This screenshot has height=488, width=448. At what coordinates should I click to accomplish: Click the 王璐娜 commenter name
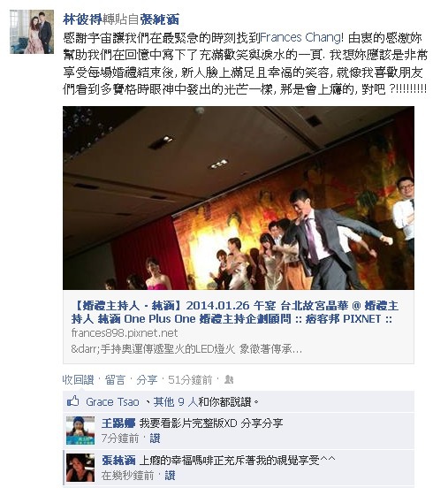pyautogui.click(x=118, y=423)
